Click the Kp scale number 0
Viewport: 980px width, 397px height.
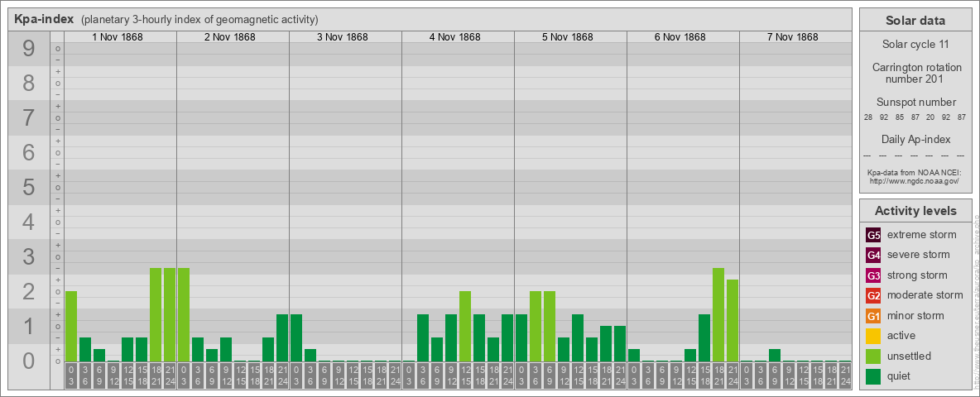[29, 360]
